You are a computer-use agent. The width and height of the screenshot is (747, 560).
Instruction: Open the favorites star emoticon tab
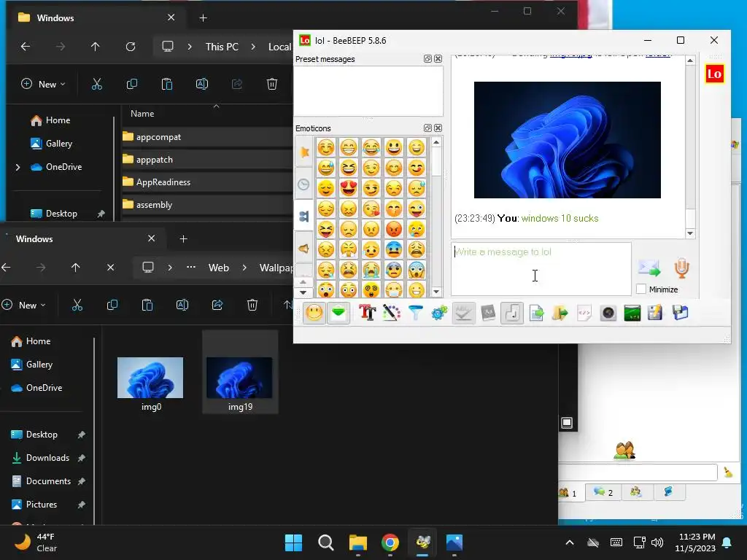click(304, 152)
